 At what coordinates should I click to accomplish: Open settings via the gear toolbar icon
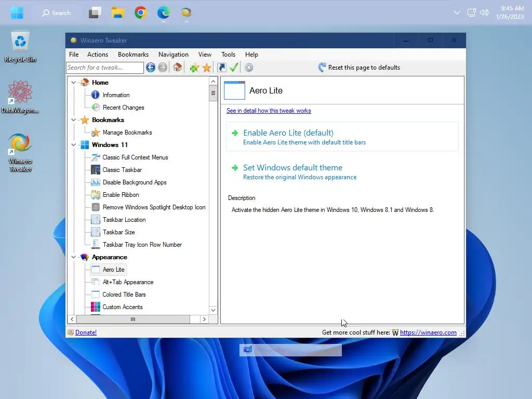click(x=249, y=68)
